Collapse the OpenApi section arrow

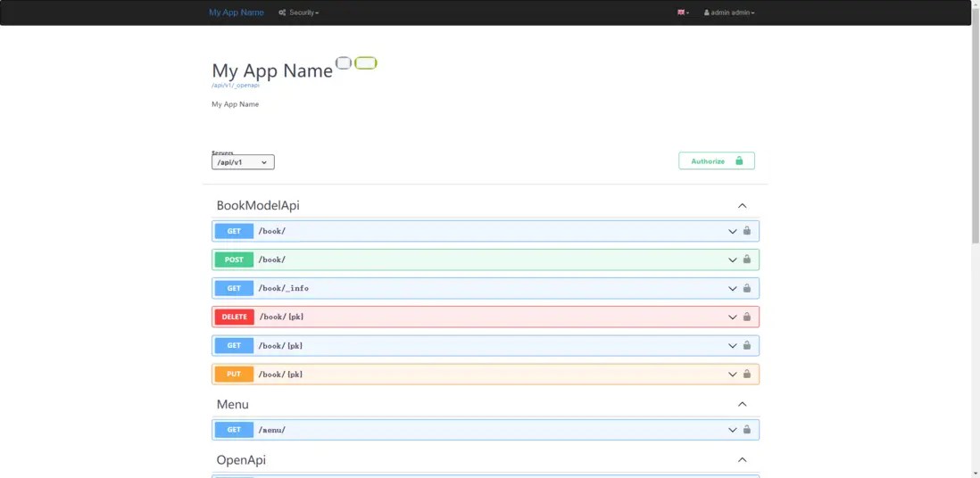743,460
